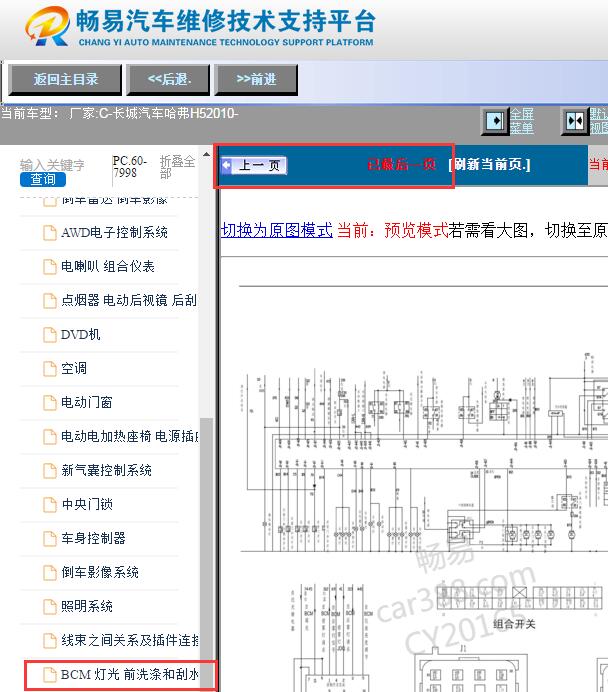Open AWD电子控制系统 tree item
This screenshot has height=692, width=608.
pos(114,233)
